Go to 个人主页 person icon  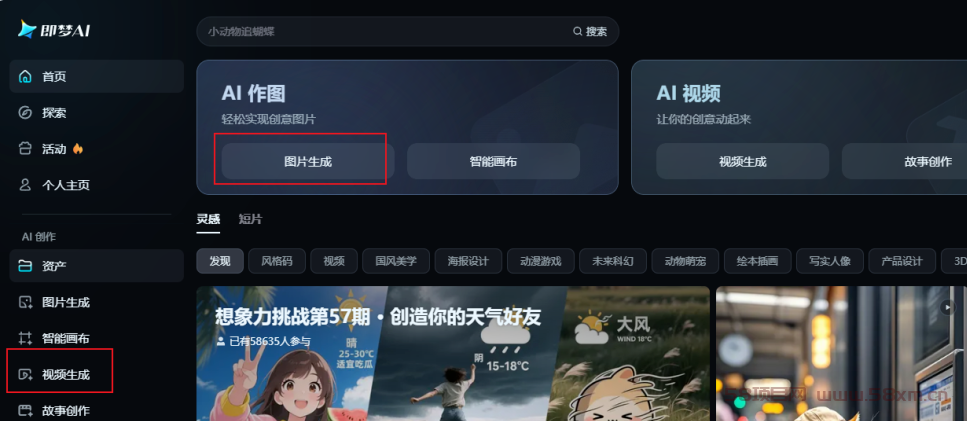pos(25,185)
